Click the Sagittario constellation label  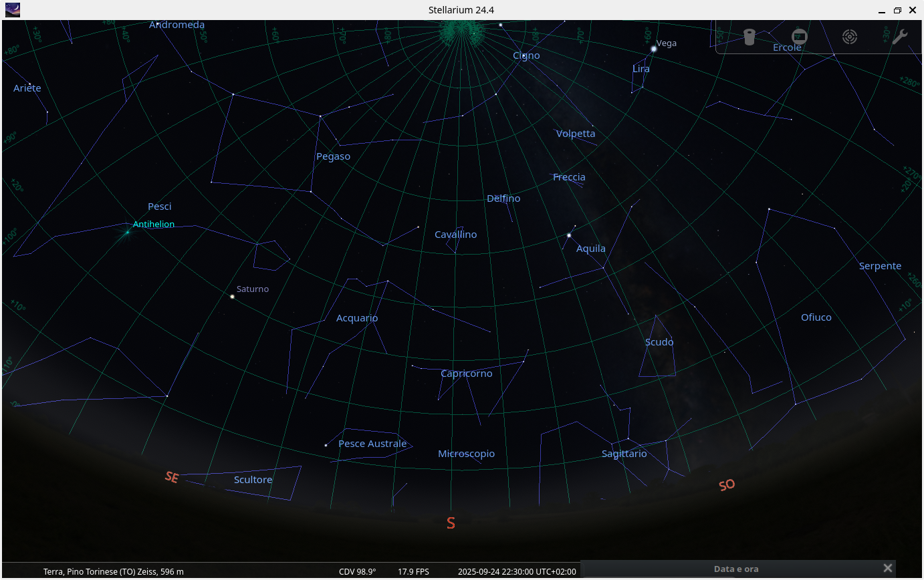tap(624, 453)
